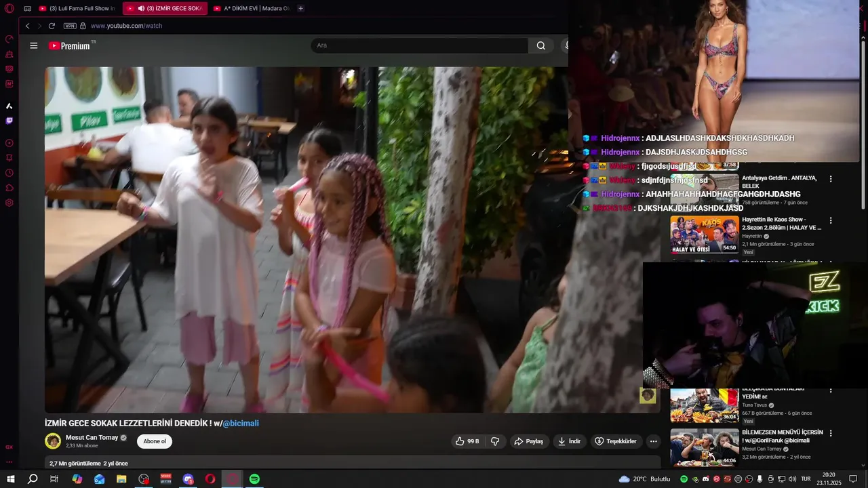The width and height of the screenshot is (868, 488).
Task: Open Settings gear icon in Opera sidebar
Action: 9,203
